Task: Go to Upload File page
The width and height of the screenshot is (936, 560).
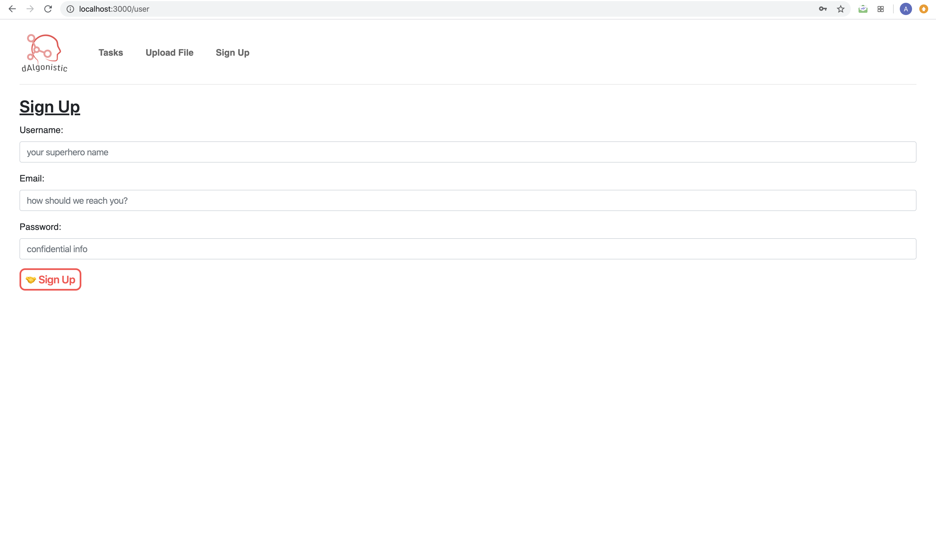Action: pos(169,52)
